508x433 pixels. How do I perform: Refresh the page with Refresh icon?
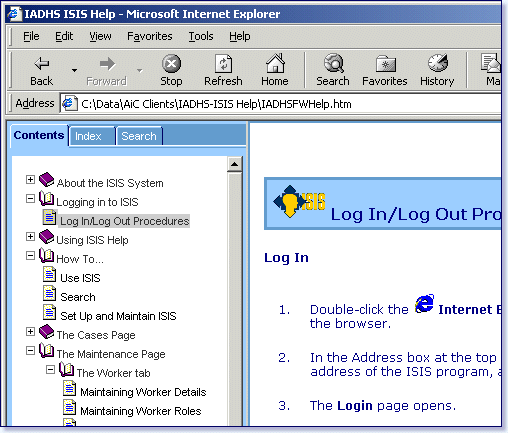point(223,63)
